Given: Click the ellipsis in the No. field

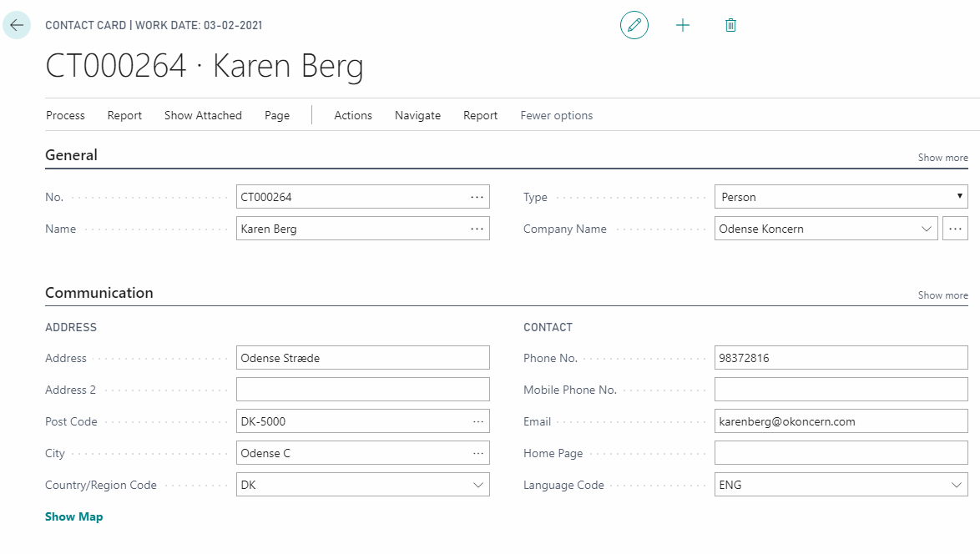Looking at the screenshot, I should [x=477, y=198].
